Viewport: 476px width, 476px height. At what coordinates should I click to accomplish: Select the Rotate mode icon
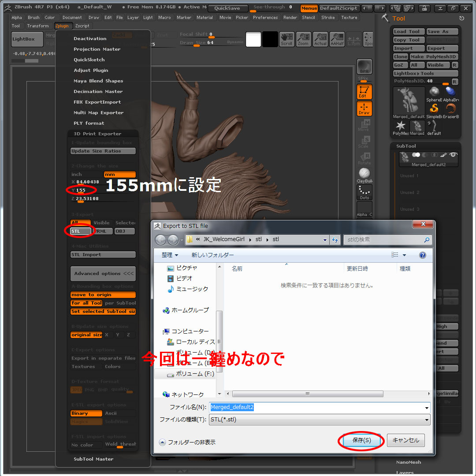(x=364, y=159)
